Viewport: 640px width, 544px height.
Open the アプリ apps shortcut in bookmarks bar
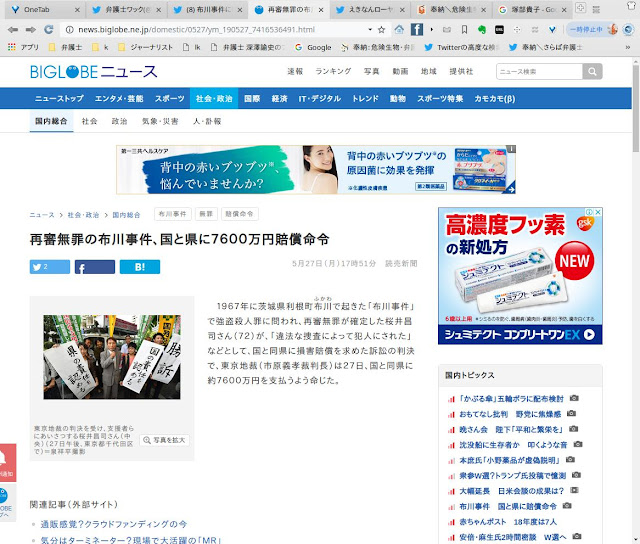23,47
